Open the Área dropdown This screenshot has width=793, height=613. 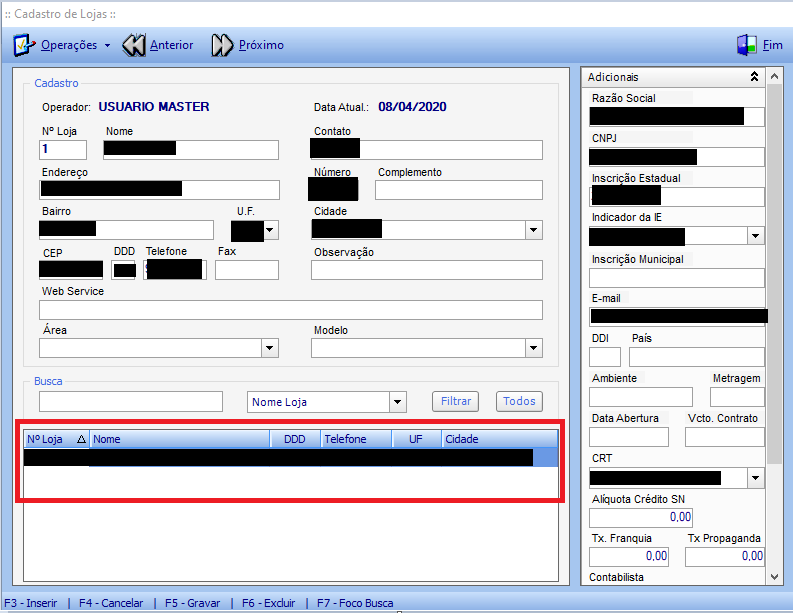(x=270, y=348)
